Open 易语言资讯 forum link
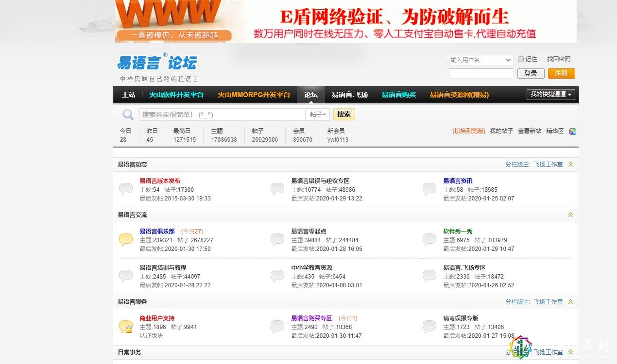The height and width of the screenshot is (364, 617). 458,181
